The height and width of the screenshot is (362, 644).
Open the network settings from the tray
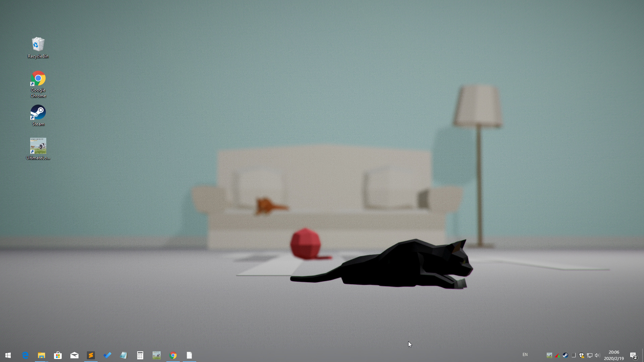point(589,355)
